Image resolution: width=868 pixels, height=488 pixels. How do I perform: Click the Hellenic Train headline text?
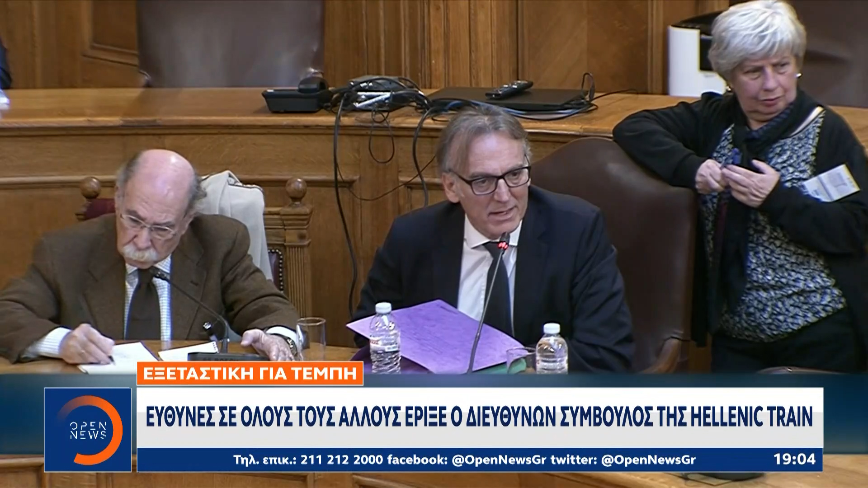point(479,417)
